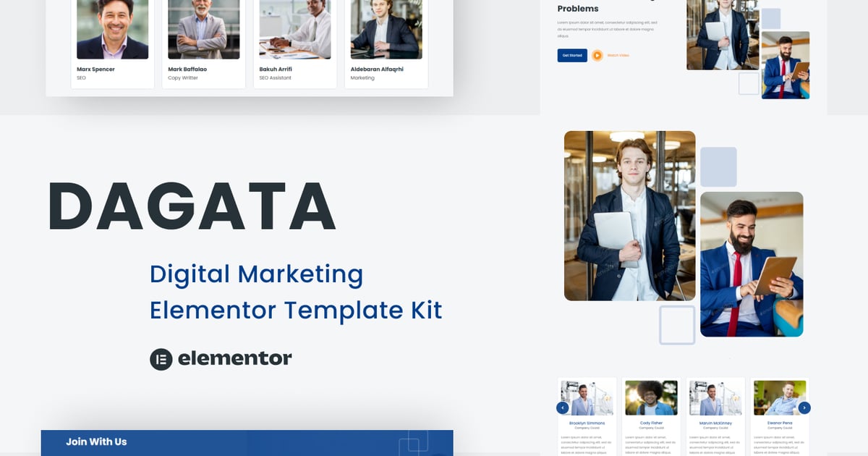Click the Marvin McKinney testimonial name
The image size is (868, 456).
[715, 423]
